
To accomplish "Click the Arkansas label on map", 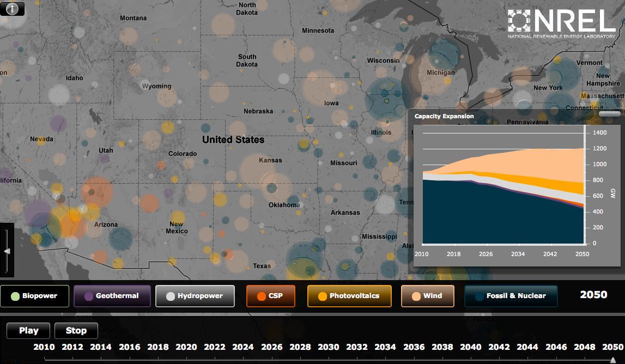I will pyautogui.click(x=345, y=213).
